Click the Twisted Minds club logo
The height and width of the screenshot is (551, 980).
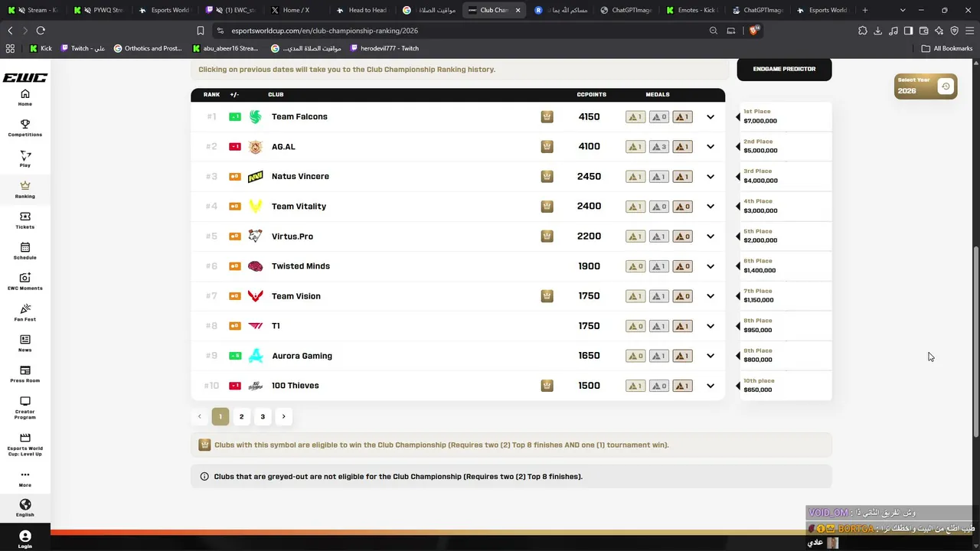256,266
